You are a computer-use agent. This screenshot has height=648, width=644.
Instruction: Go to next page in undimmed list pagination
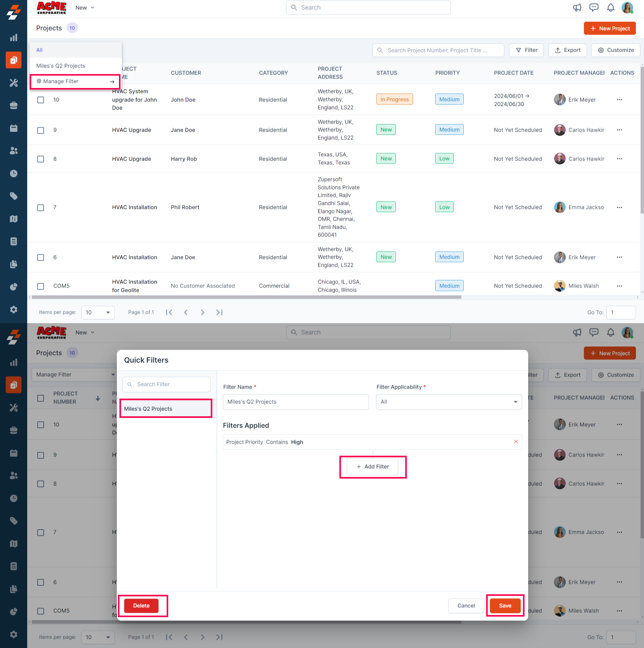tap(202, 312)
